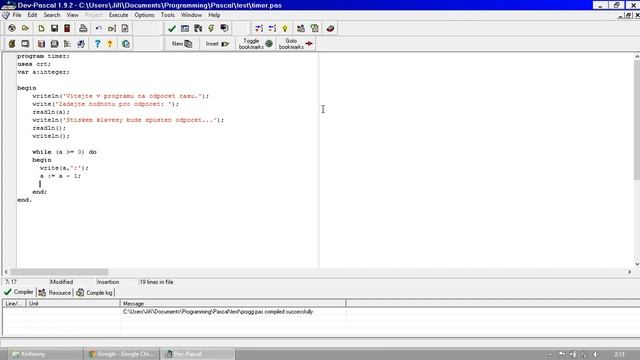Screen dimensions: 640x360
Task: Click the horizontal scrollbar right arrow
Action: pyautogui.click(x=629, y=272)
